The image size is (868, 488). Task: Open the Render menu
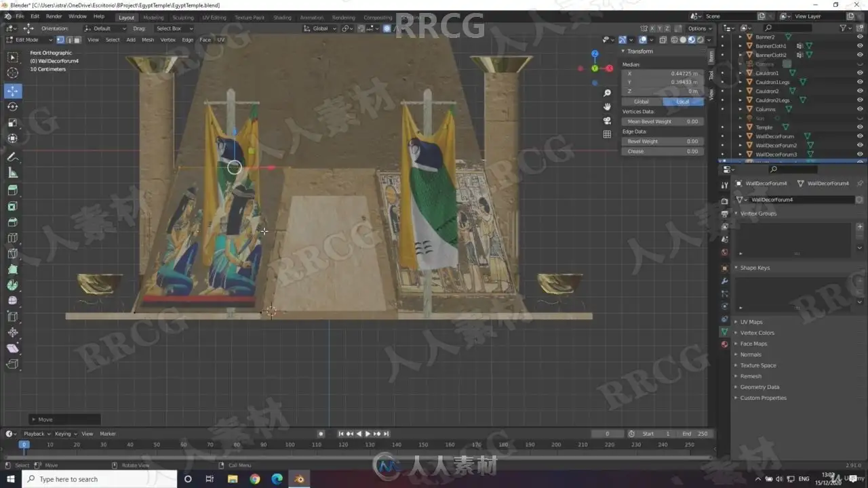[x=54, y=16]
